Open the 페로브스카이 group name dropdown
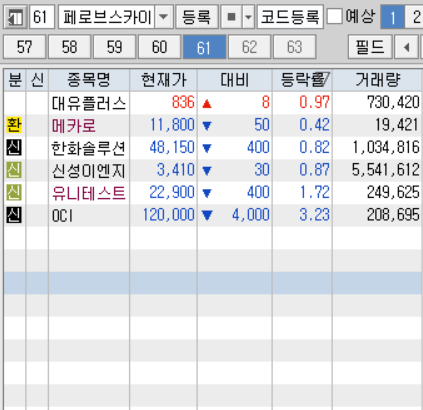Image resolution: width=423 pixels, height=410 pixels. point(163,17)
